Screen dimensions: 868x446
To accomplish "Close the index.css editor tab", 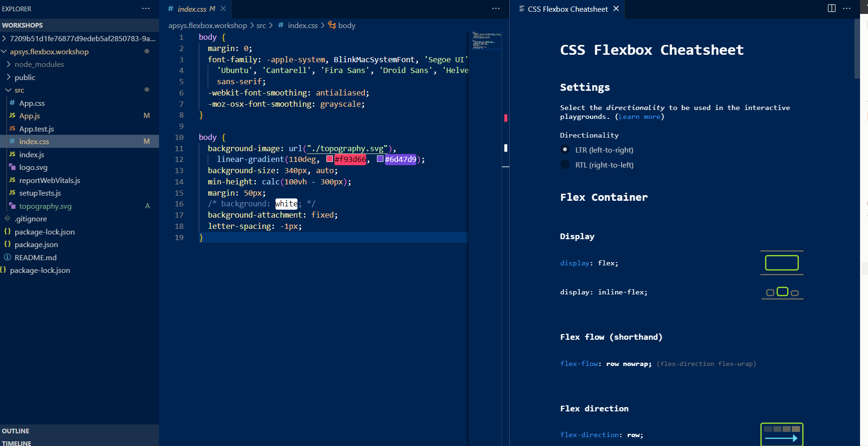I will [223, 8].
